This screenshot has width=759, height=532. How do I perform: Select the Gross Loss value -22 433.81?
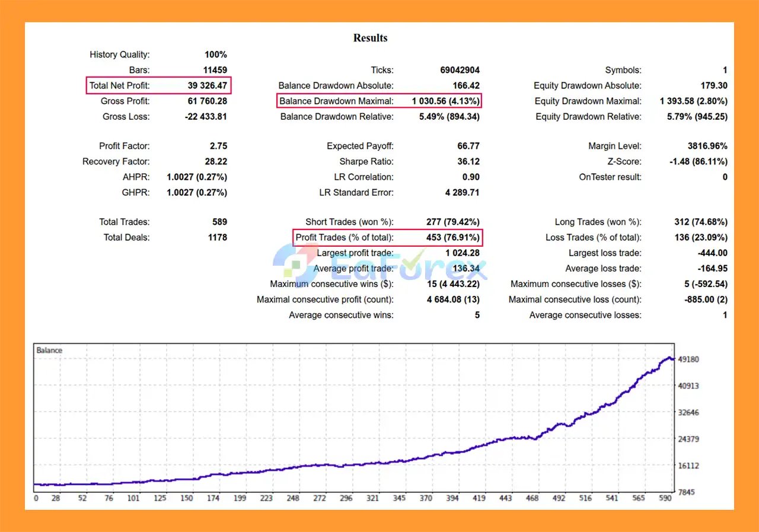[x=206, y=116]
